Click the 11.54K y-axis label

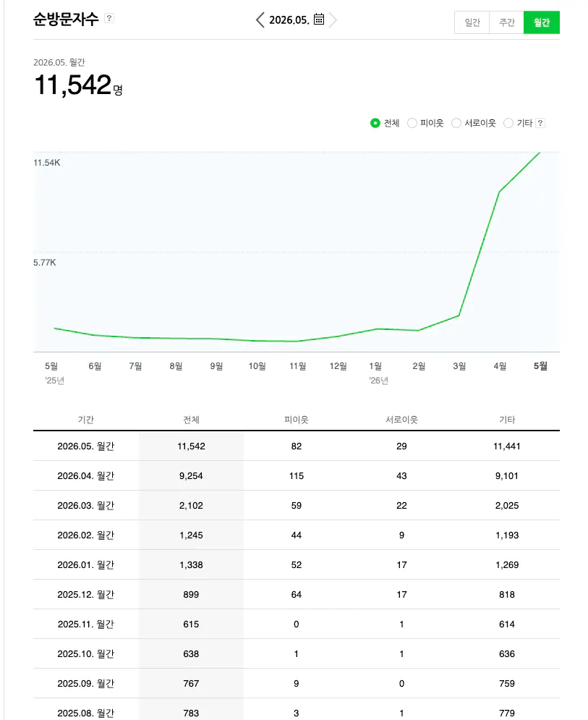point(47,163)
